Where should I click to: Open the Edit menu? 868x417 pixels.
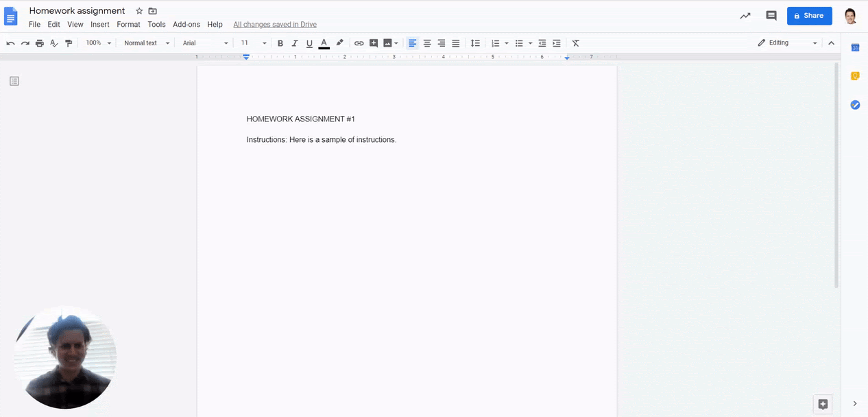point(54,24)
